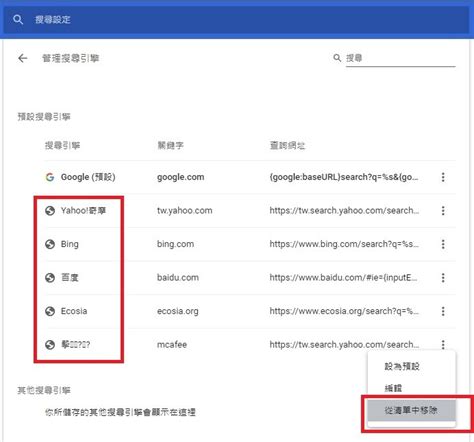Select the Ecosia engine name
Screen dimensions: 474x442
(74, 311)
